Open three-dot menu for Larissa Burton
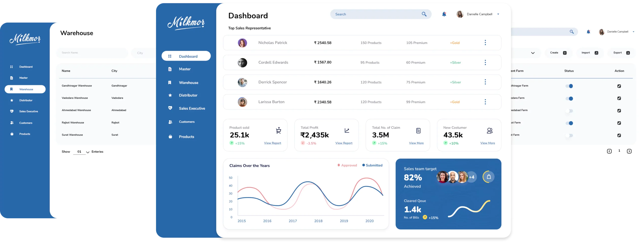 tap(485, 102)
